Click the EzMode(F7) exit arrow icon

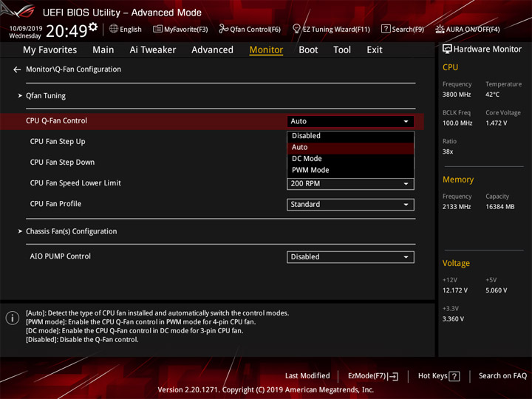click(393, 376)
